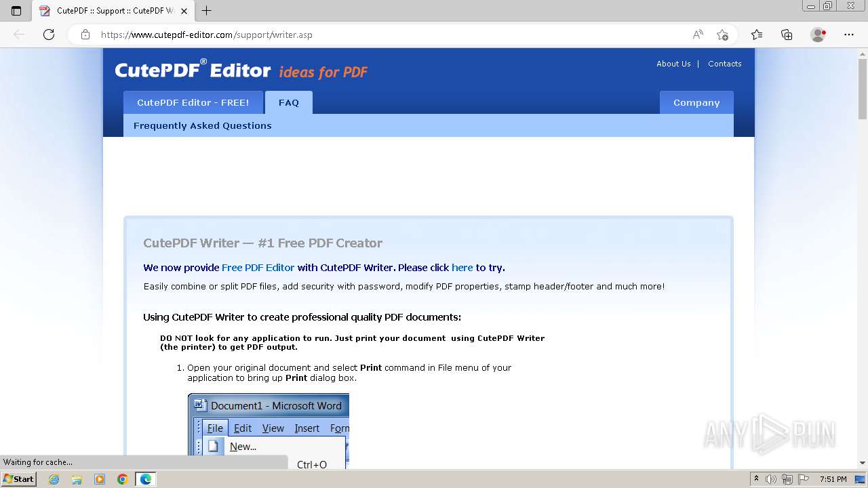Screen dimensions: 868x488
Task: Click Microsoft Edge taskbar icon
Action: (x=145, y=479)
